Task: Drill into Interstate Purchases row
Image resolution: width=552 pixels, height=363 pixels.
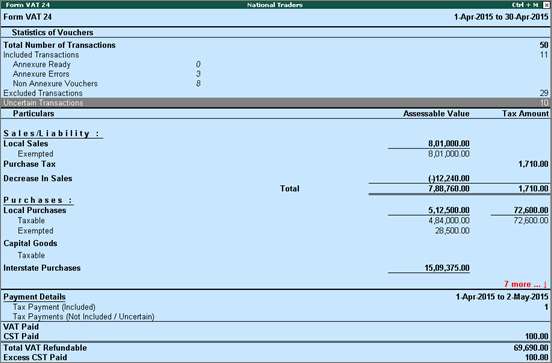Action: pyautogui.click(x=276, y=268)
